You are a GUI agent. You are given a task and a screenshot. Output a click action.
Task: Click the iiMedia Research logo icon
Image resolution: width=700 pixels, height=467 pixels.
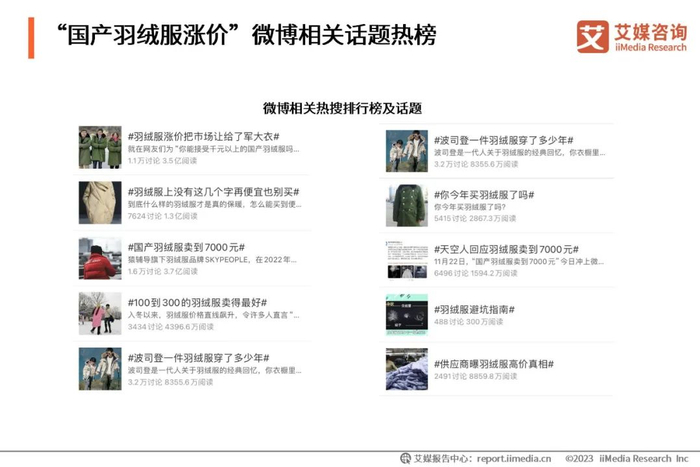592,37
